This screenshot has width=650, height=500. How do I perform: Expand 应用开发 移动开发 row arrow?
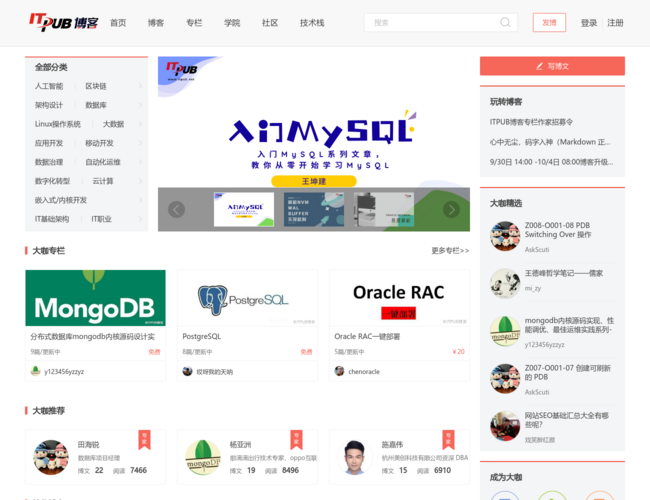coord(140,143)
